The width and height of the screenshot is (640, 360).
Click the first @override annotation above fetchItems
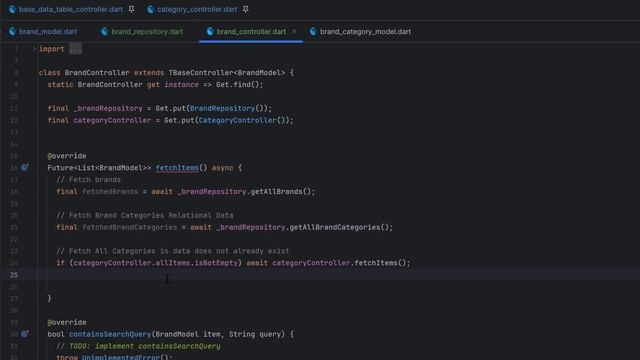tap(67, 156)
